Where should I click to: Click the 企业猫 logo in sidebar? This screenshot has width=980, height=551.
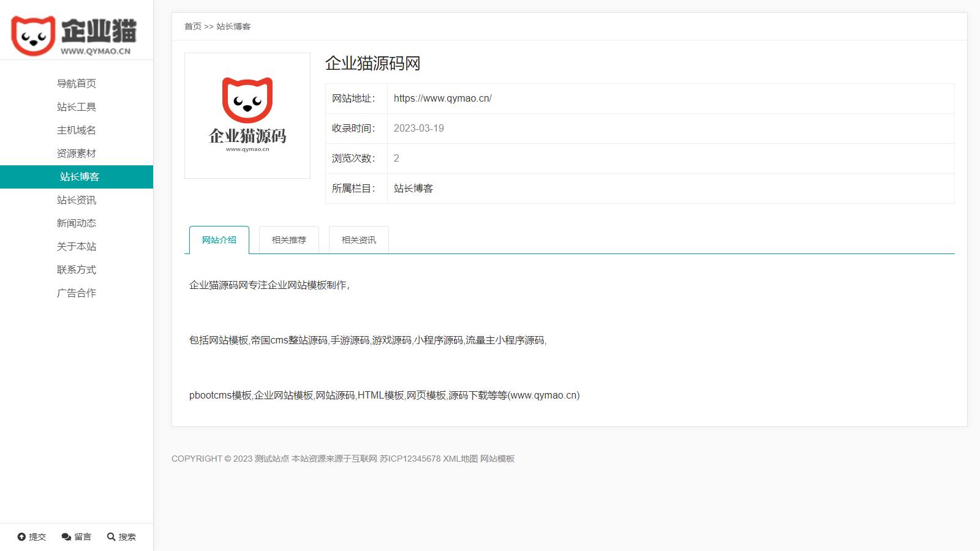click(73, 36)
